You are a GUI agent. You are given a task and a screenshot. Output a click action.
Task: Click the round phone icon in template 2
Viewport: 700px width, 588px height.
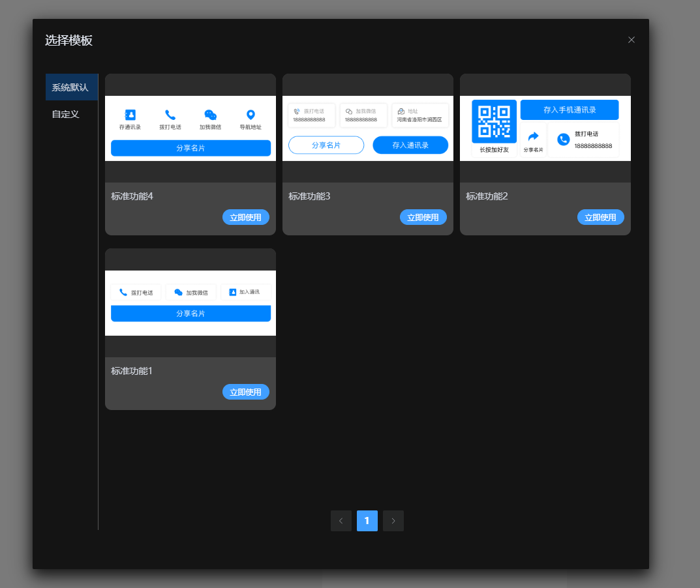coord(564,140)
